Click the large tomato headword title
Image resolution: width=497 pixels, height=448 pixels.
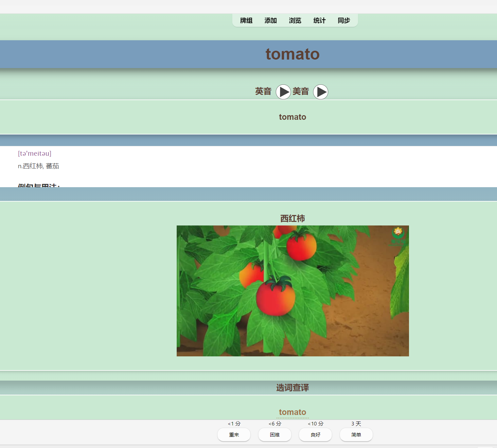(x=293, y=54)
